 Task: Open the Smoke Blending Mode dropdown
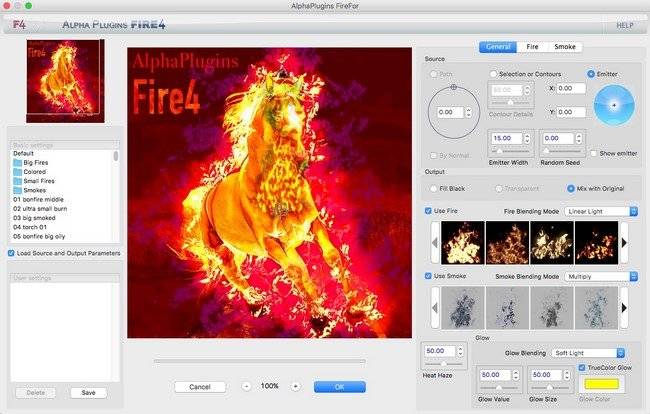click(x=601, y=276)
